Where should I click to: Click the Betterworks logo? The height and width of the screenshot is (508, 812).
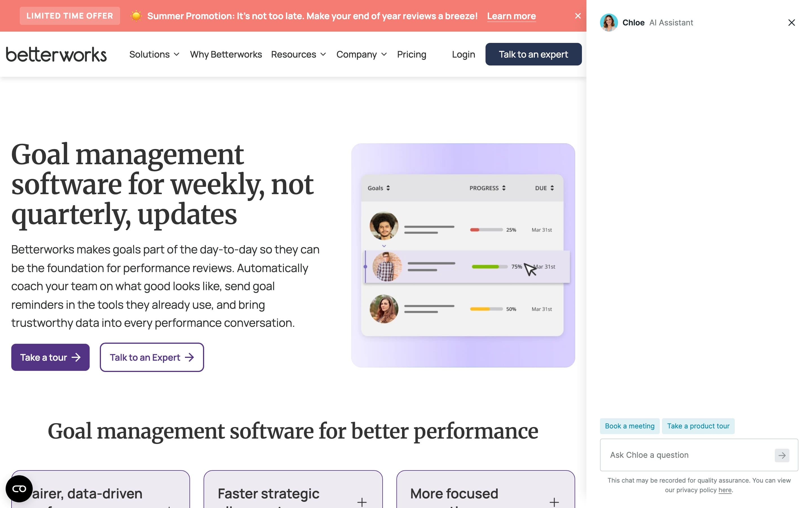point(56,54)
